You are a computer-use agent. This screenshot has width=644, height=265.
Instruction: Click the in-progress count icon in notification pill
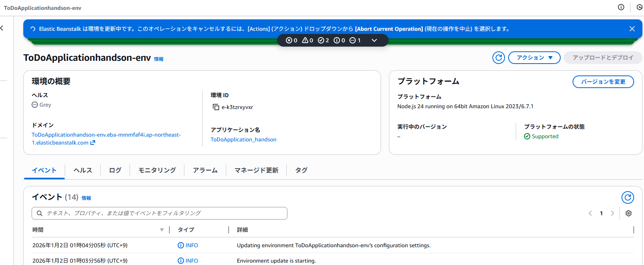click(x=353, y=40)
